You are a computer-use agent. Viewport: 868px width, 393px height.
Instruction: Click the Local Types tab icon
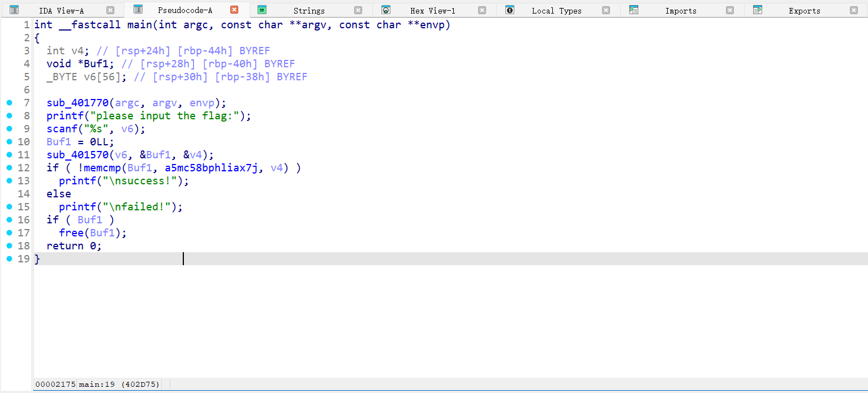[510, 10]
